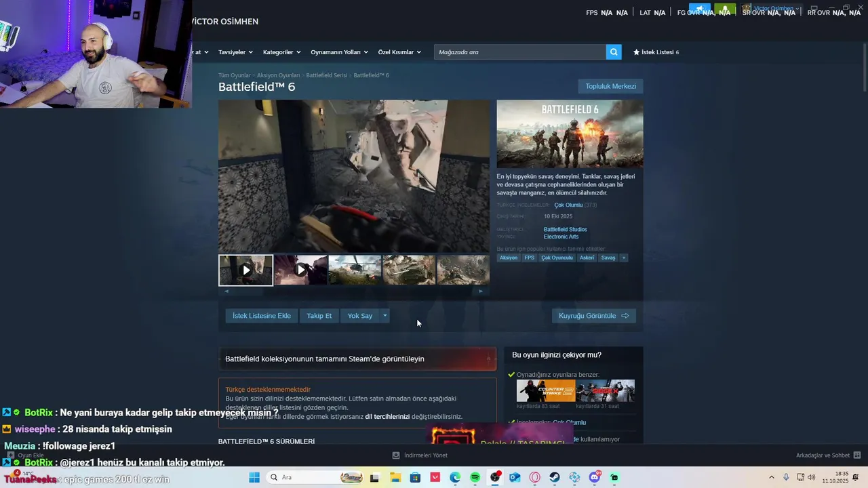This screenshot has width=868, height=488.
Task: Expand the Oynamanın Yolları dropdown
Action: point(339,52)
